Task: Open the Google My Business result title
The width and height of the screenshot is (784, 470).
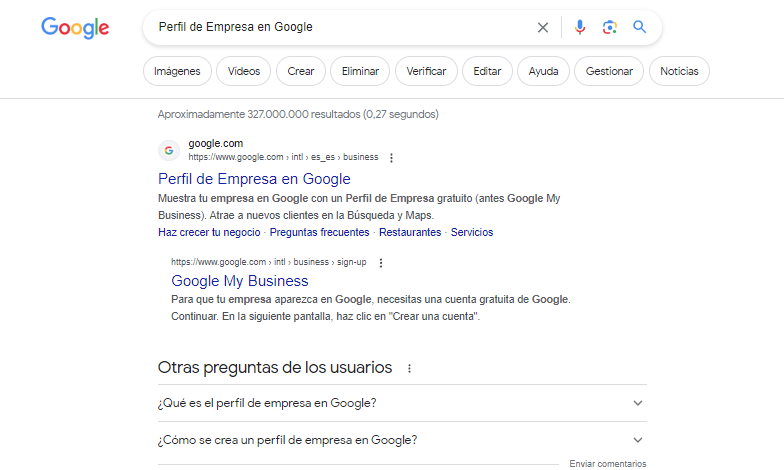Action: pyautogui.click(x=240, y=281)
